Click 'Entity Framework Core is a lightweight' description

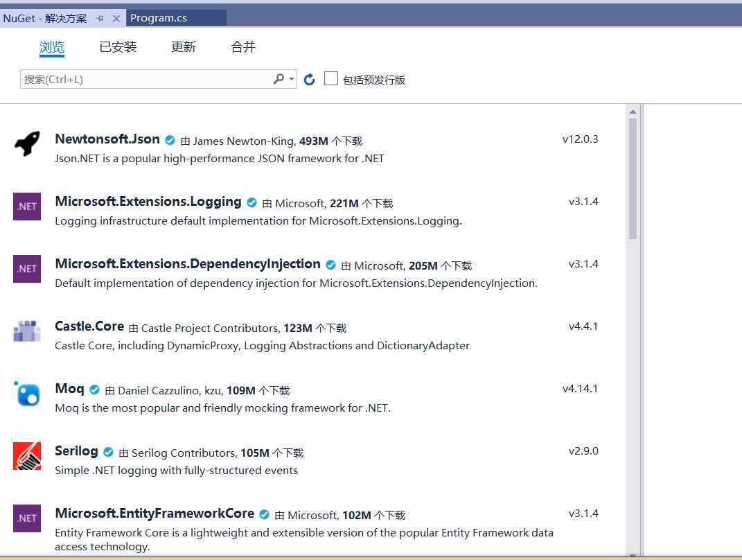(x=304, y=540)
